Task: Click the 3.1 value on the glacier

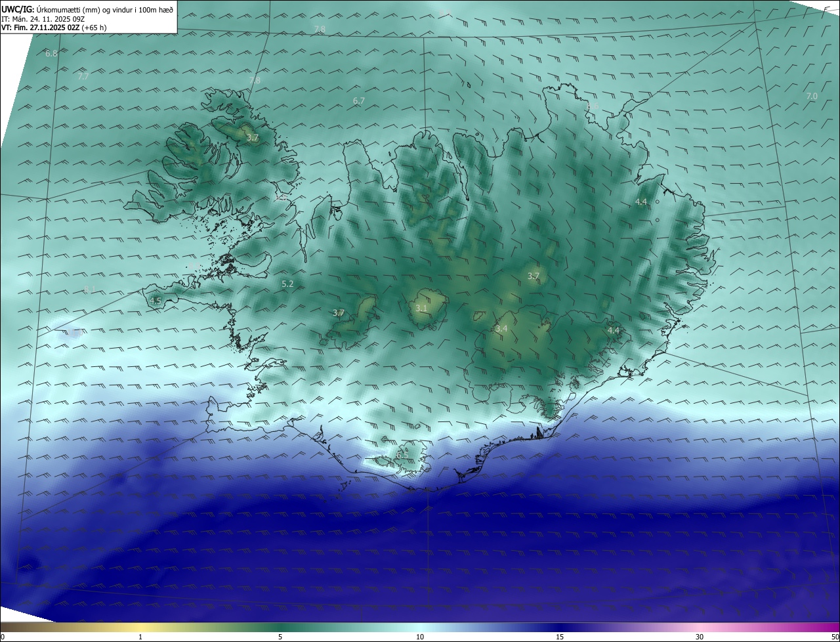Action: click(421, 308)
